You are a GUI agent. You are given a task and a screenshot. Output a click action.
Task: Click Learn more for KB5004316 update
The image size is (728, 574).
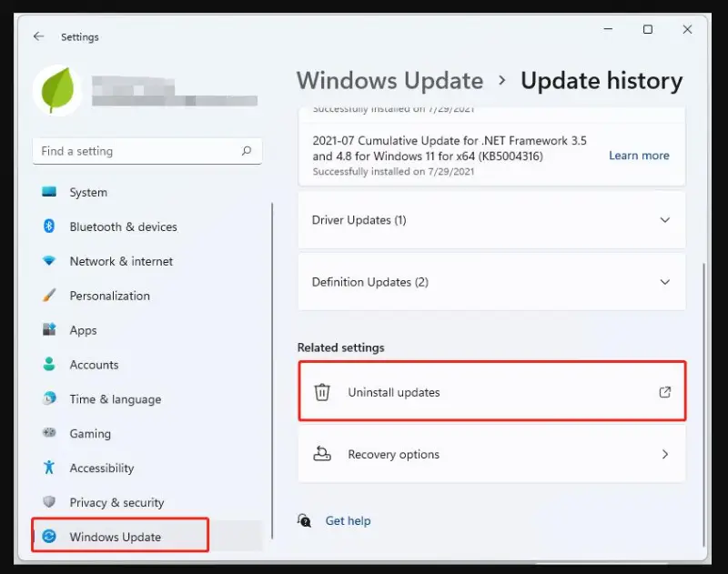[639, 156]
